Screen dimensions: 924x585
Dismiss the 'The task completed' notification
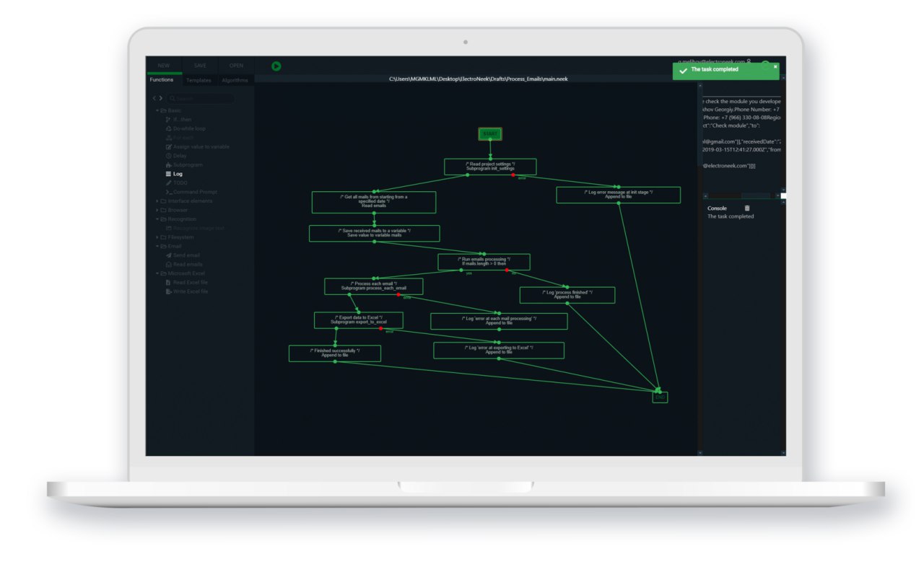pyautogui.click(x=775, y=66)
